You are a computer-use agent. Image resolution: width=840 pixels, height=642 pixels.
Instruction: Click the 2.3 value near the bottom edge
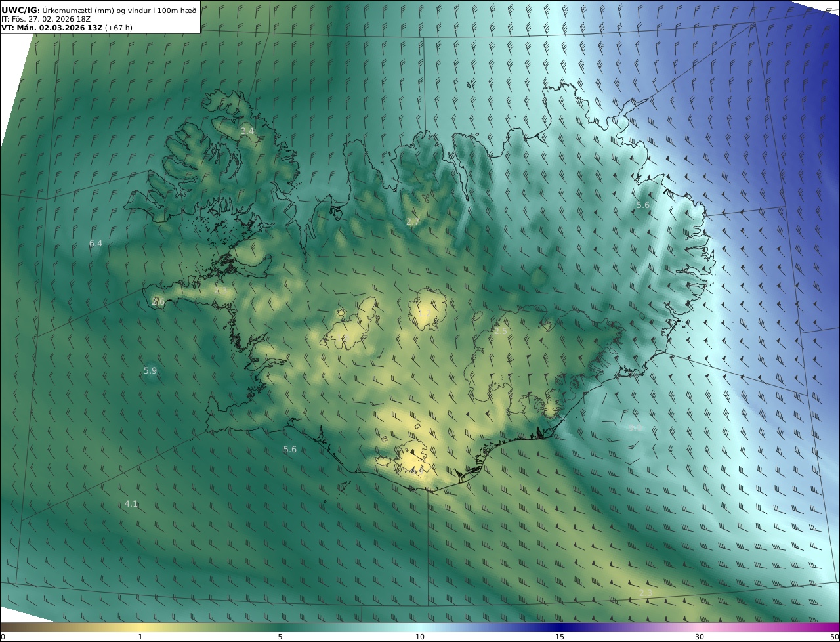[x=646, y=593]
